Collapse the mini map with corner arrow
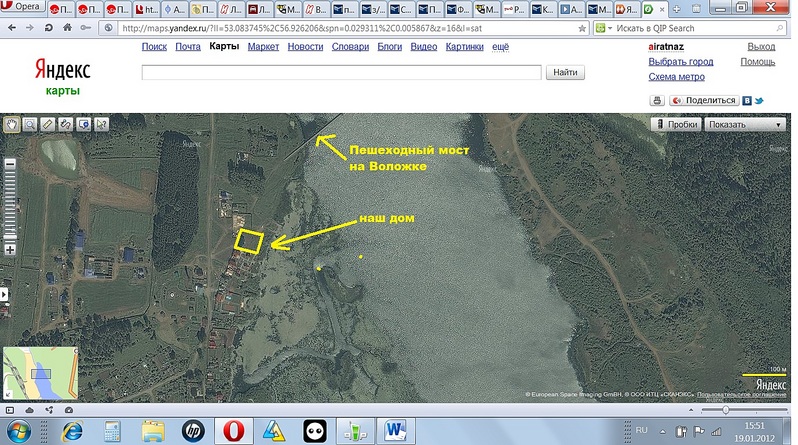The width and height of the screenshot is (798, 445). tap(8, 395)
